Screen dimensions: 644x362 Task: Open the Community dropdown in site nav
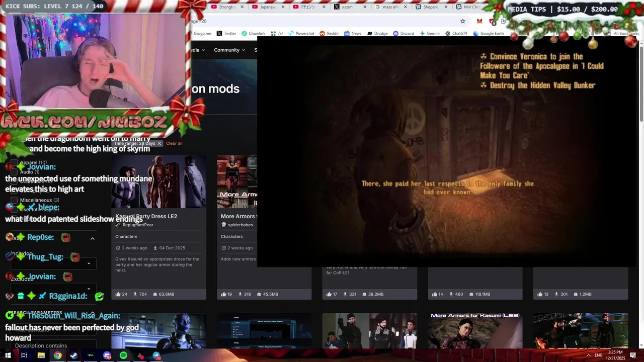229,50
